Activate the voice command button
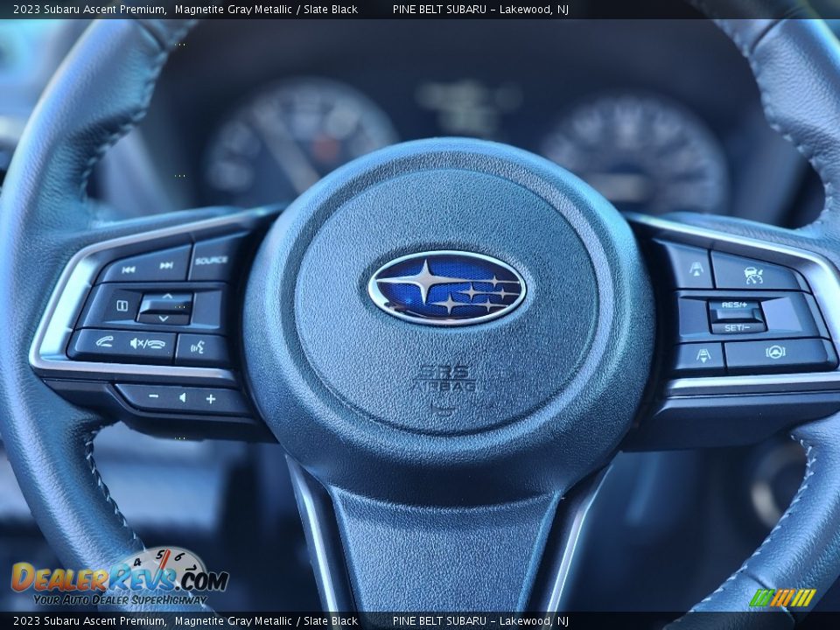The height and width of the screenshot is (630, 840). pos(198,347)
